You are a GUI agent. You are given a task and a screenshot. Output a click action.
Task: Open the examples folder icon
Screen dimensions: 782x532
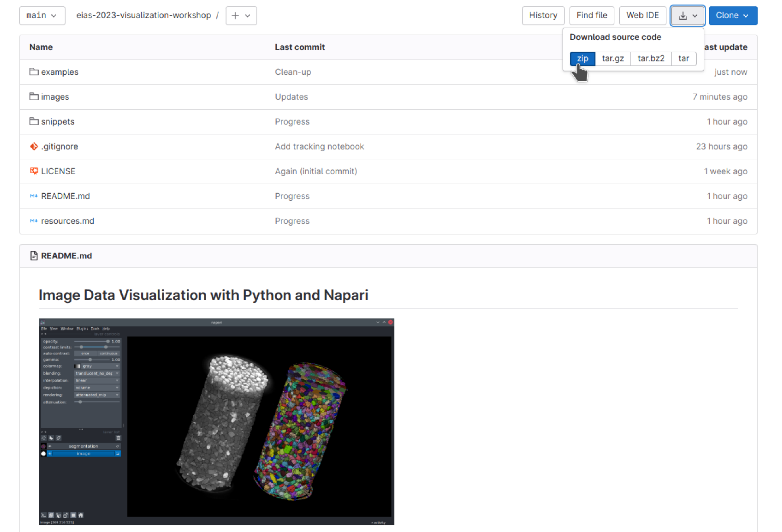pyautogui.click(x=34, y=72)
